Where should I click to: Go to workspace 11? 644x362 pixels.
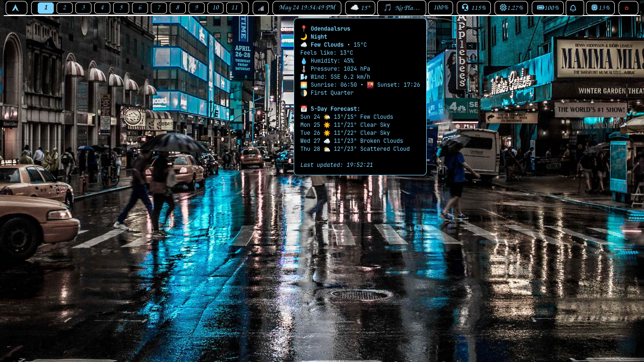pos(234,8)
